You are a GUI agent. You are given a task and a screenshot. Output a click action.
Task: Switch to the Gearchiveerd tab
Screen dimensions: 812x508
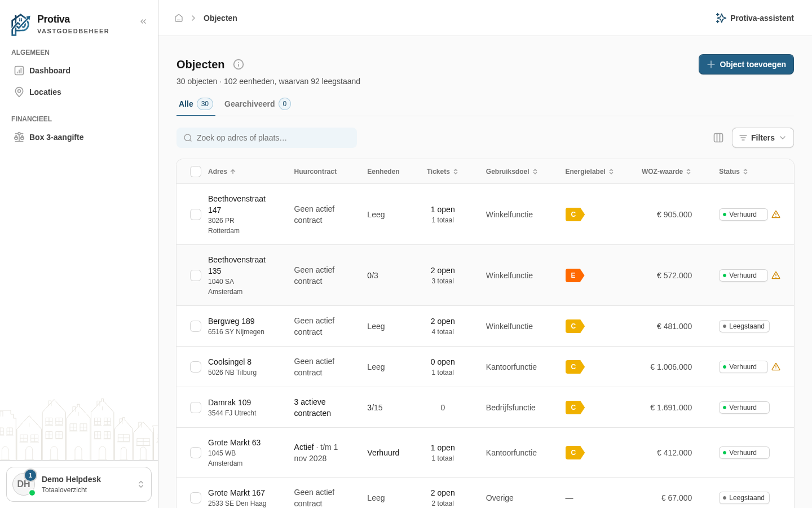click(x=258, y=104)
